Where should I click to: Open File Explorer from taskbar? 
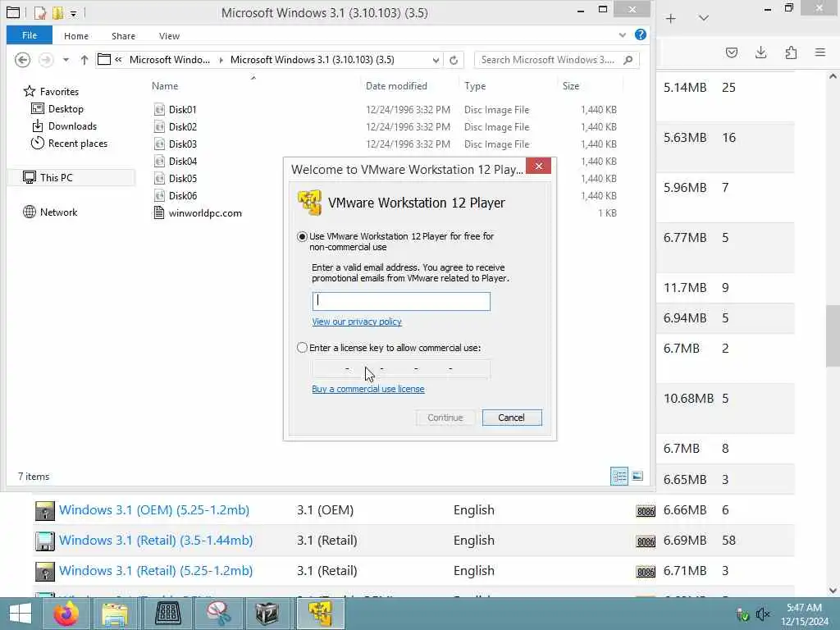click(x=115, y=614)
